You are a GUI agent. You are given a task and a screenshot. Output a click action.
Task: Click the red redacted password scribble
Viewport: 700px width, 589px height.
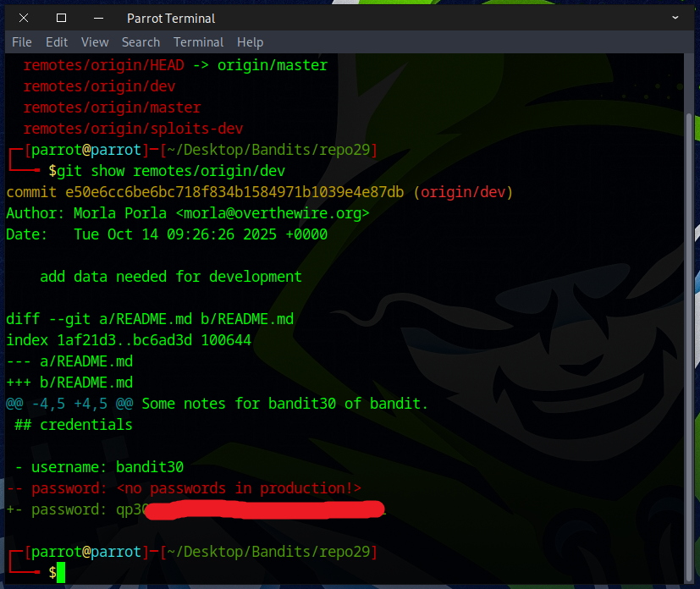264,510
